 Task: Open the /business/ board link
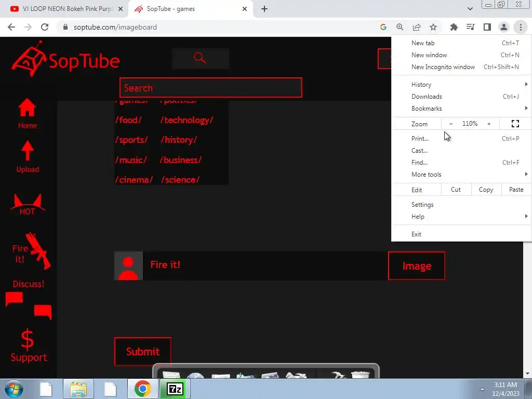(181, 160)
